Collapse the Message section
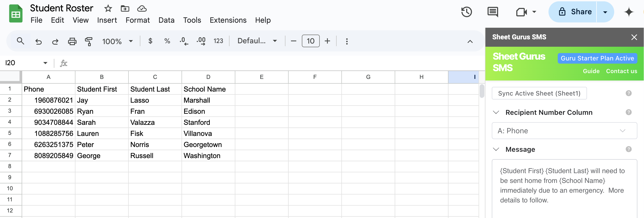644x218 pixels. [x=496, y=149]
